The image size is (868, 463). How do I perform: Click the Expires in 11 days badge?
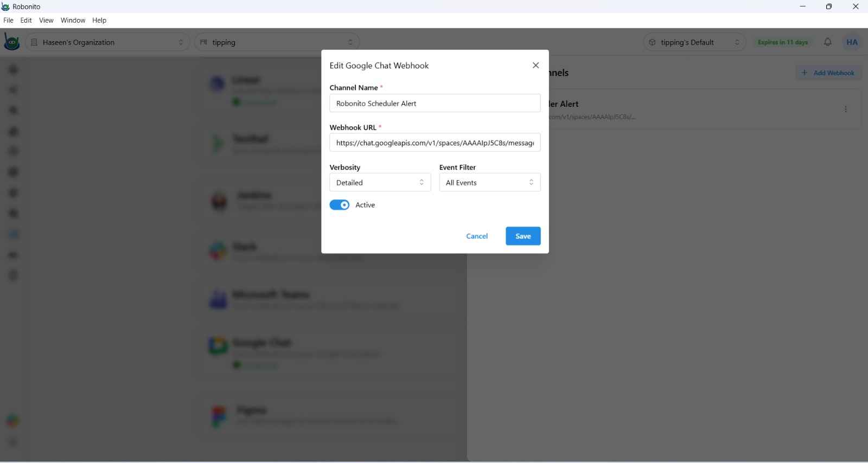pos(782,42)
